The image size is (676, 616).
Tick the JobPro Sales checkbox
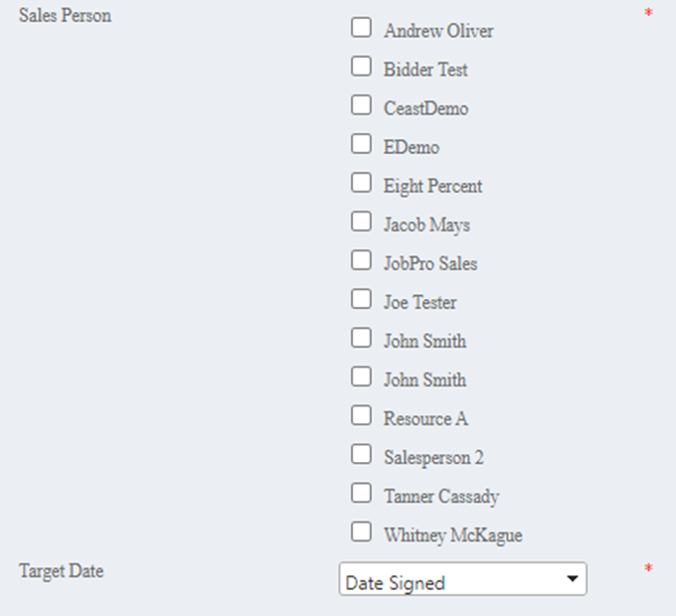361,260
